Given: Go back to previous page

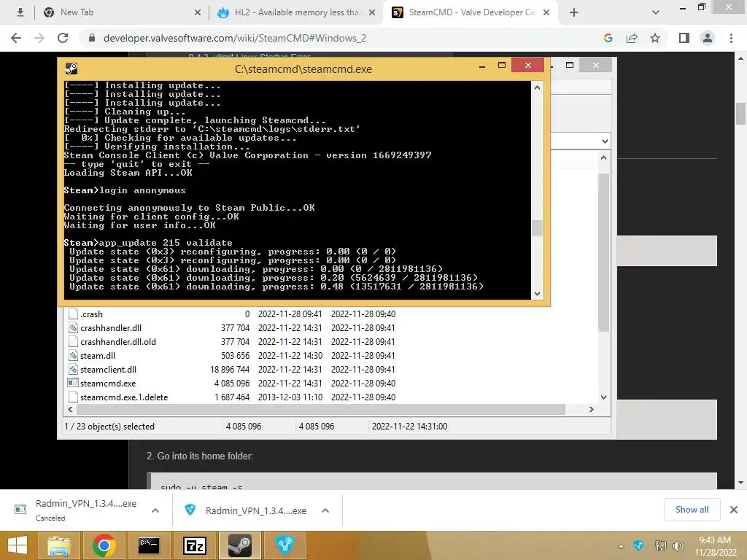Looking at the screenshot, I should [x=16, y=38].
